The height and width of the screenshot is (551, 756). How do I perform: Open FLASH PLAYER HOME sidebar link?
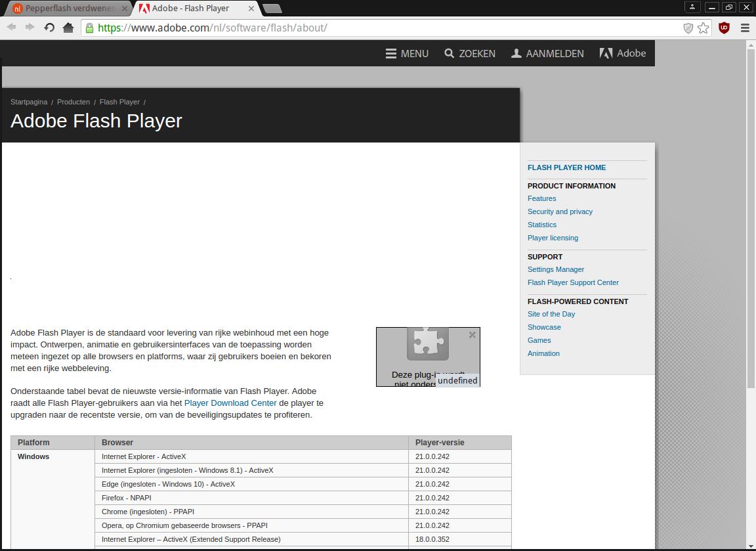coord(566,167)
